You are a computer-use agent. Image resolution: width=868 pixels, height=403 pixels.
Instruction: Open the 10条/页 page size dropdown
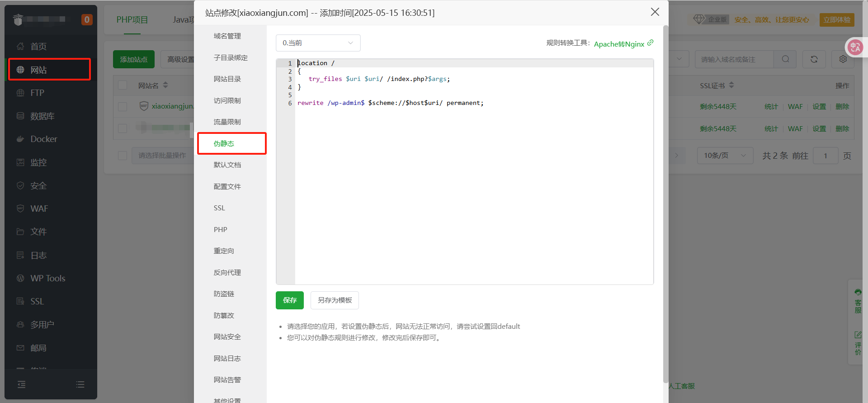(x=725, y=156)
